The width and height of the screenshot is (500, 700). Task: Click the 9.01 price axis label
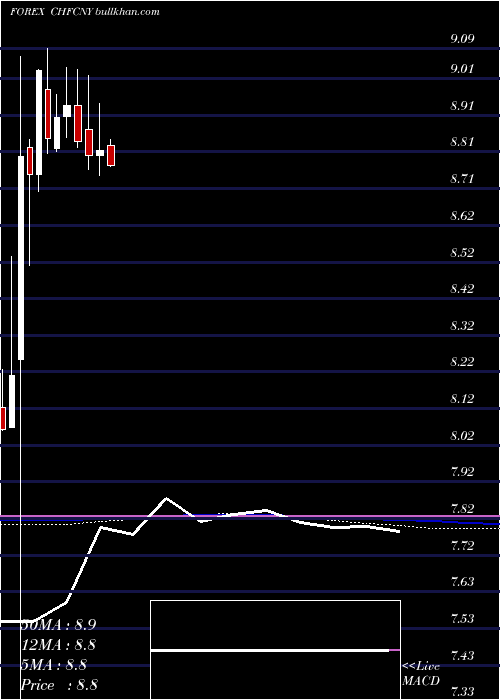coord(462,69)
